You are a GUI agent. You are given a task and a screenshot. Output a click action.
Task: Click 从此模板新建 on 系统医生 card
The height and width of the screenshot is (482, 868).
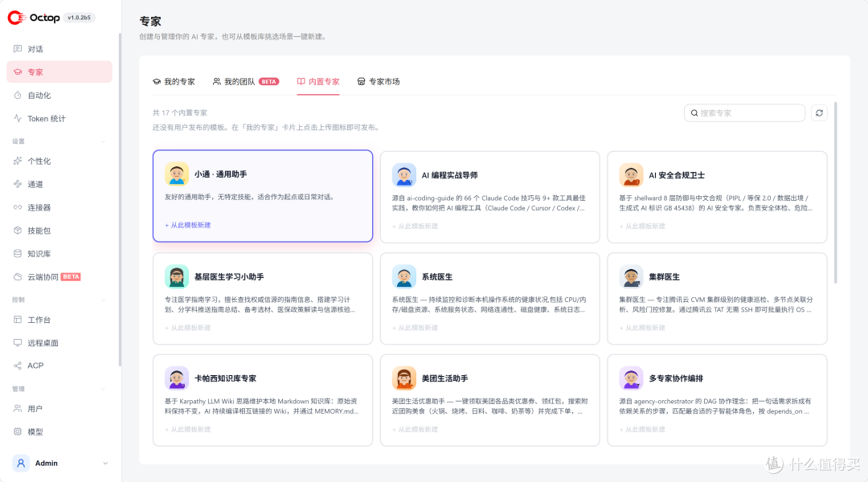pyautogui.click(x=416, y=328)
